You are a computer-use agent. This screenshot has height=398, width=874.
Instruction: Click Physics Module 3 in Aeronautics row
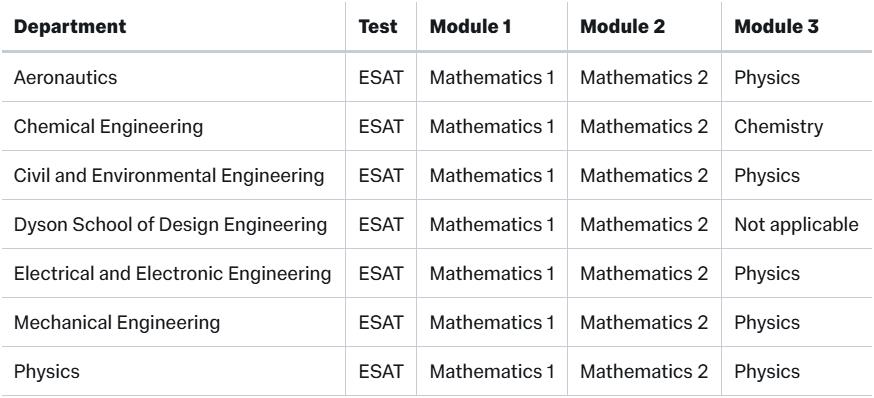(767, 77)
